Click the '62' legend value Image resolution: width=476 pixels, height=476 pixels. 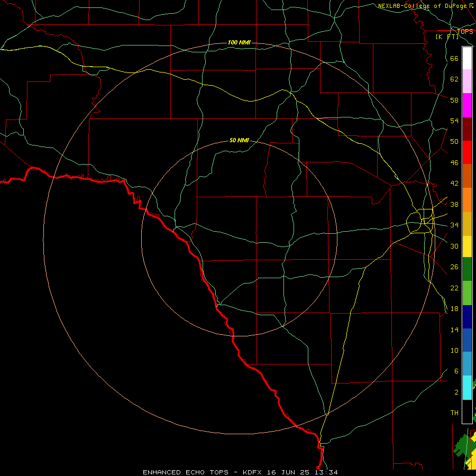454,79
